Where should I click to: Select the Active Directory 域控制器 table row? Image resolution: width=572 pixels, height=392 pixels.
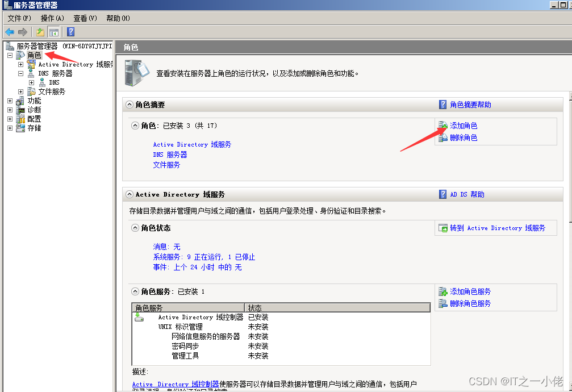pos(281,317)
